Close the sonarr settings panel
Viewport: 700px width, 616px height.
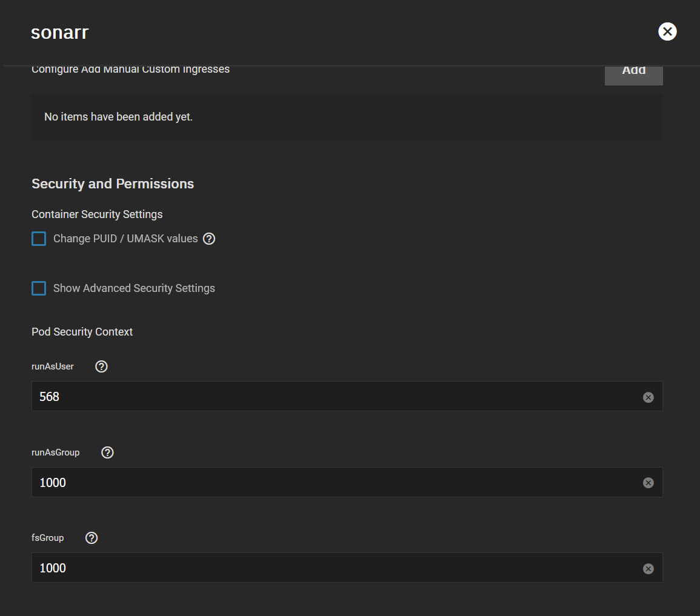point(667,31)
